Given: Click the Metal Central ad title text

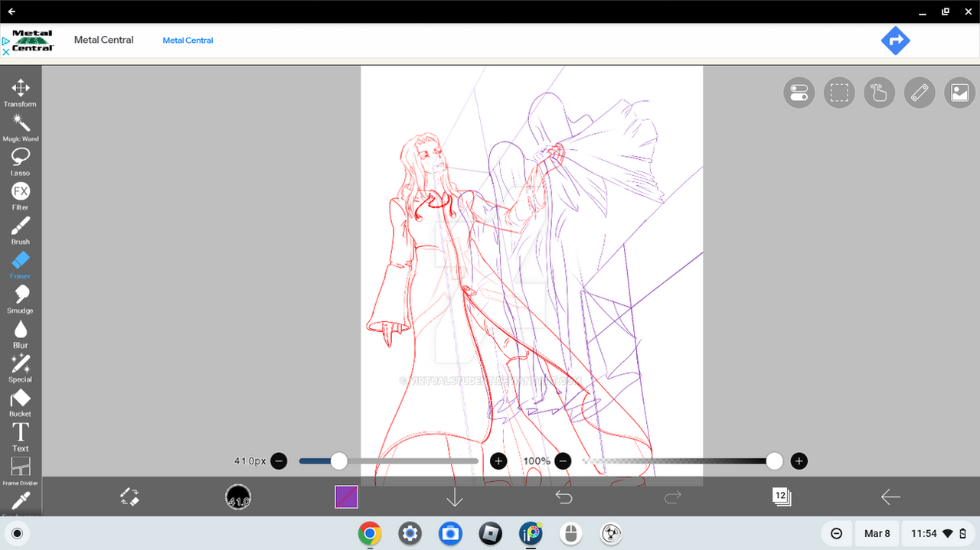Looking at the screenshot, I should (103, 40).
